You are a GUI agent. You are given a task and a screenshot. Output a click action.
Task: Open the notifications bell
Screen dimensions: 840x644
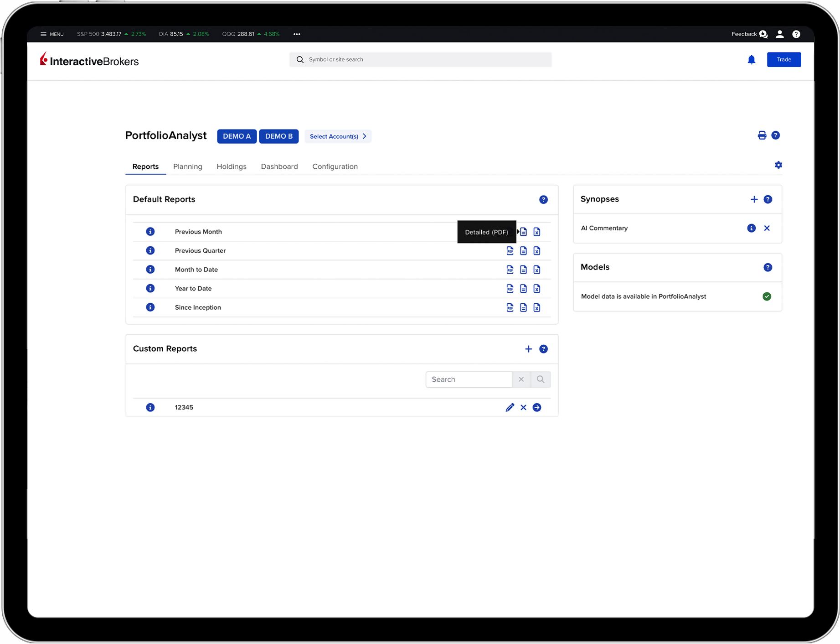[751, 60]
